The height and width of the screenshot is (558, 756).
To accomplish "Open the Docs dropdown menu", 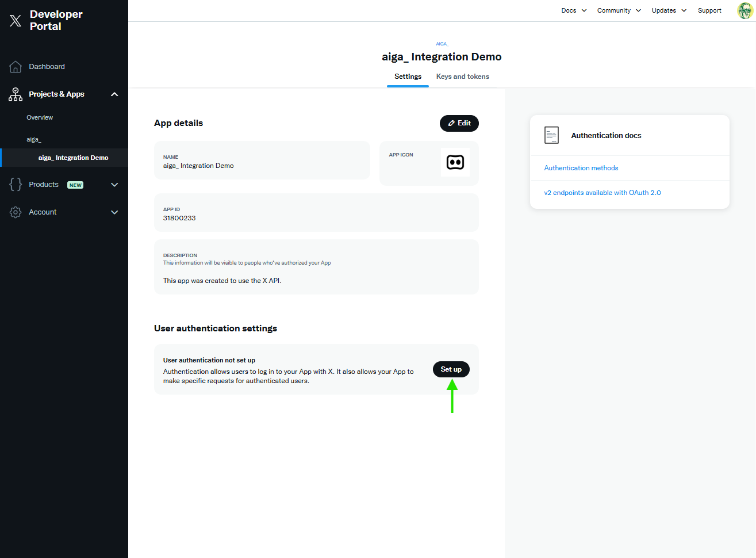I will (x=574, y=10).
